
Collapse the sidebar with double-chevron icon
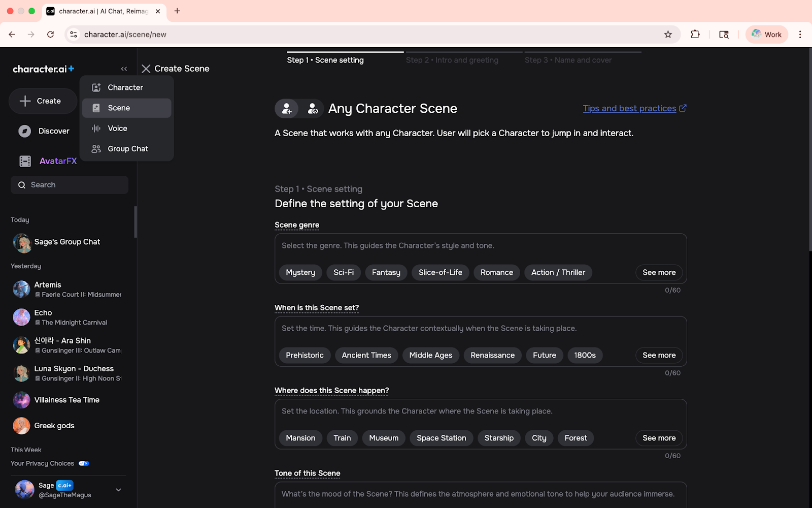[124, 69]
